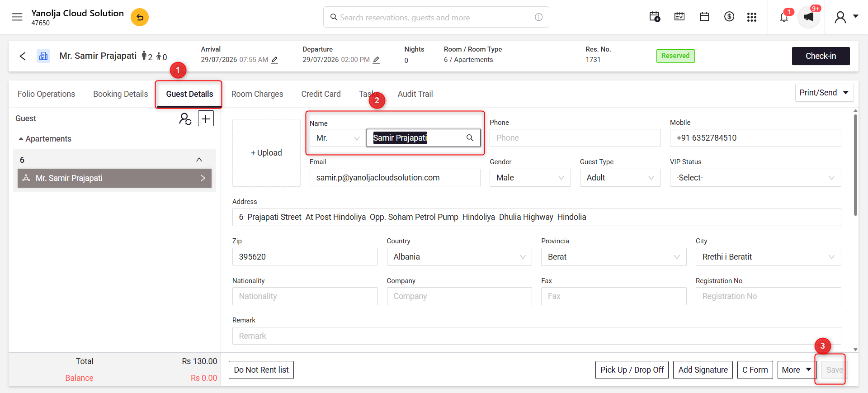
Task: Switch to Folio Operations tab
Action: tap(46, 94)
